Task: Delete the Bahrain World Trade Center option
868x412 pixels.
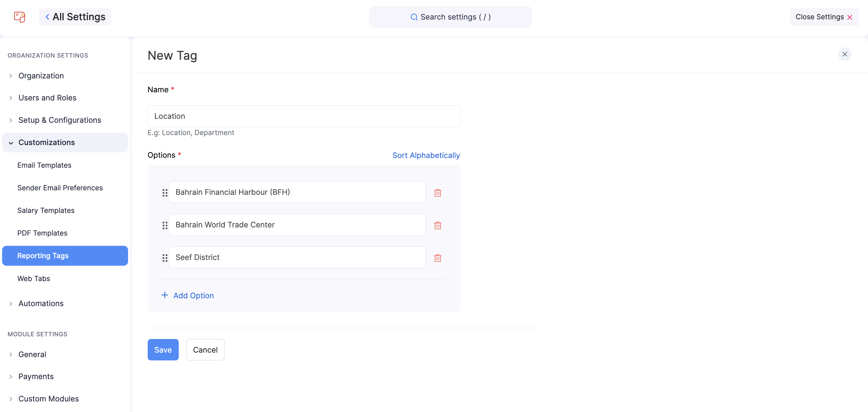Action: point(437,225)
